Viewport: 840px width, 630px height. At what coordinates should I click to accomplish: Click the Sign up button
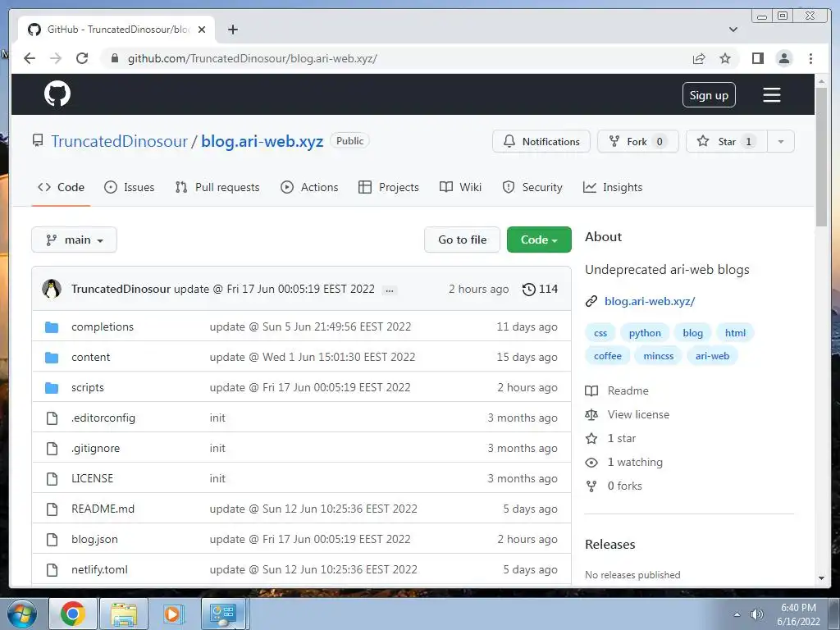(x=709, y=95)
